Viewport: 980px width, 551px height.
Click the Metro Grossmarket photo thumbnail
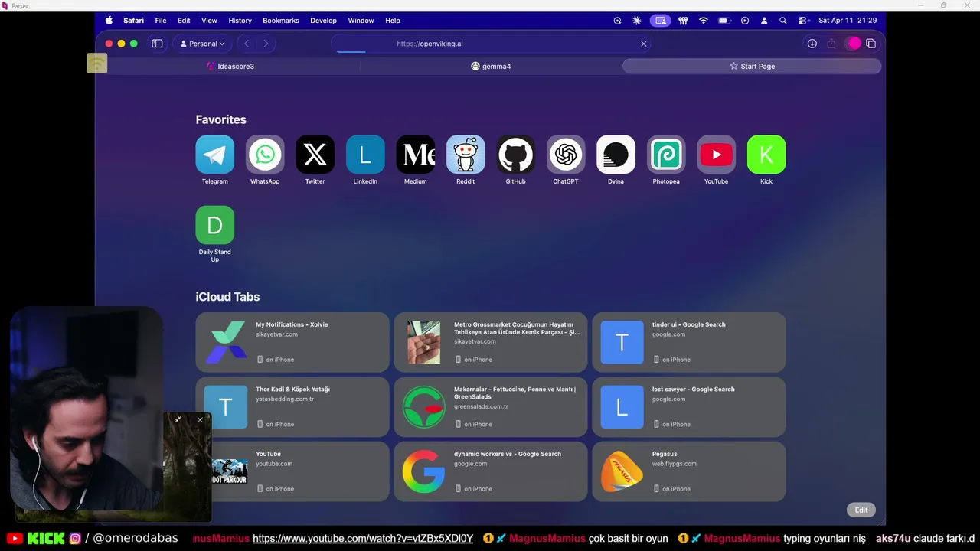(423, 342)
